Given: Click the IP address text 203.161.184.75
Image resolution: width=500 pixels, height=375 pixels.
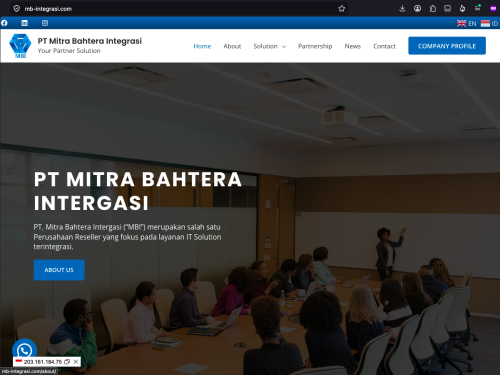Looking at the screenshot, I should 43,362.
